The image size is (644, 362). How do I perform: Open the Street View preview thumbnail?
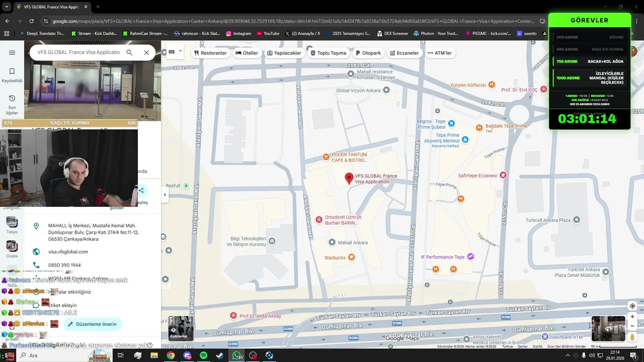[x=608, y=328]
